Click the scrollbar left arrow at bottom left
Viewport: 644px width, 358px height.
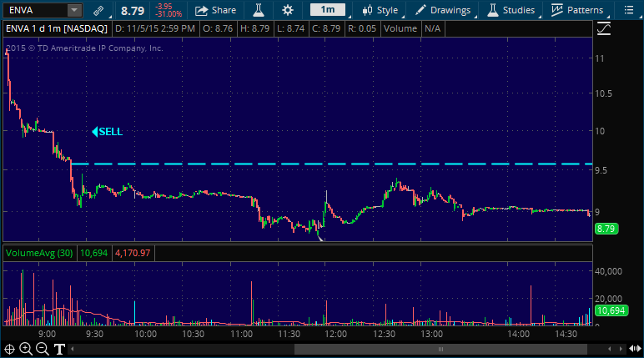[x=73, y=350]
